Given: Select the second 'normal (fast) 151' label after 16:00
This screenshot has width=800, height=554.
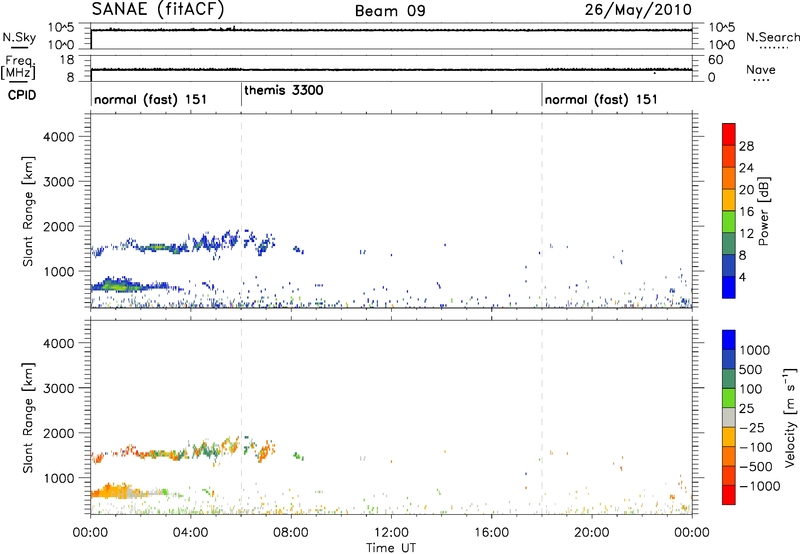Looking at the screenshot, I should coord(601,99).
